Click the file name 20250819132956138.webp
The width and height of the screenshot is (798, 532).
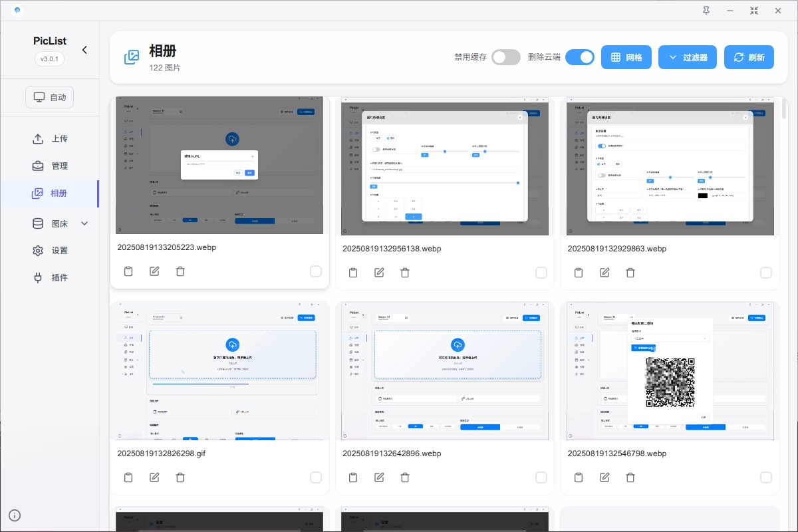(392, 249)
